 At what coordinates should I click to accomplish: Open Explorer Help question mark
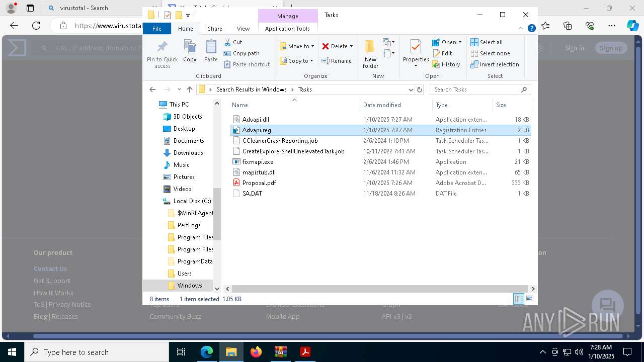click(x=531, y=29)
